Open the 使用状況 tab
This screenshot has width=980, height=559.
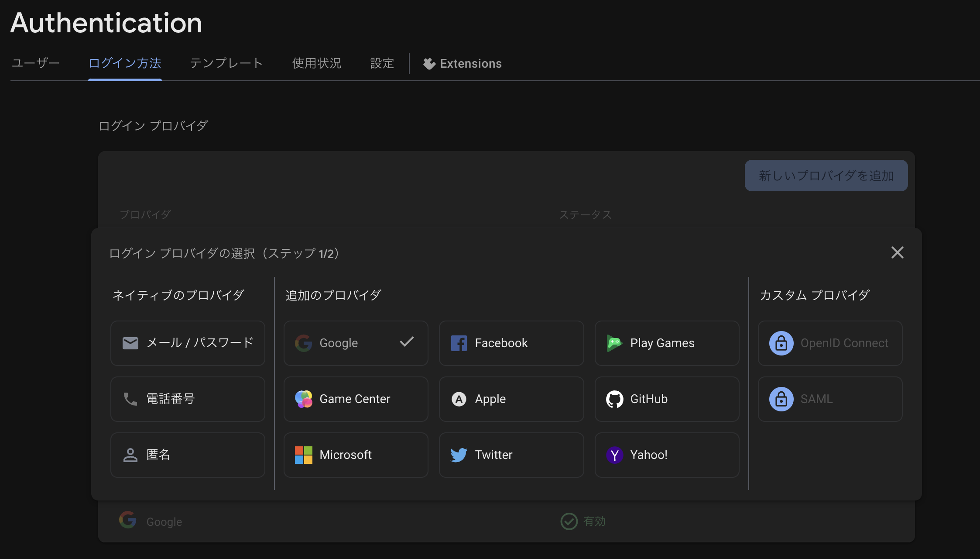tap(317, 63)
